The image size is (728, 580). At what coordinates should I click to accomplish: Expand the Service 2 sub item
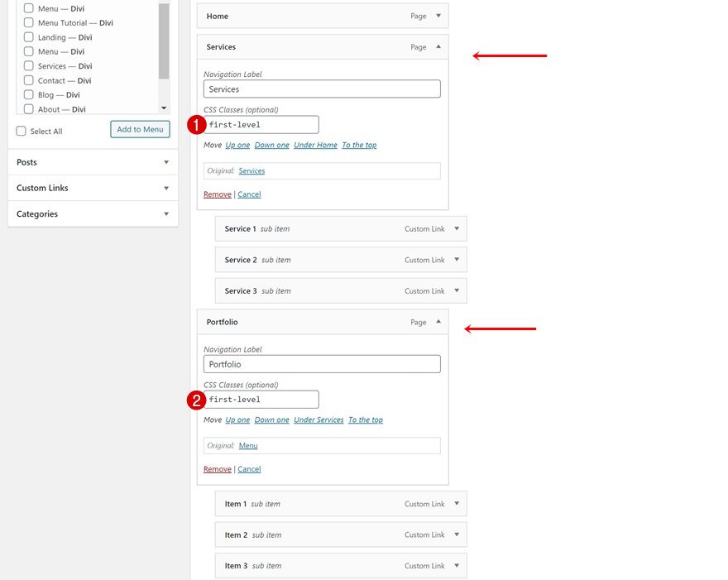click(x=456, y=259)
